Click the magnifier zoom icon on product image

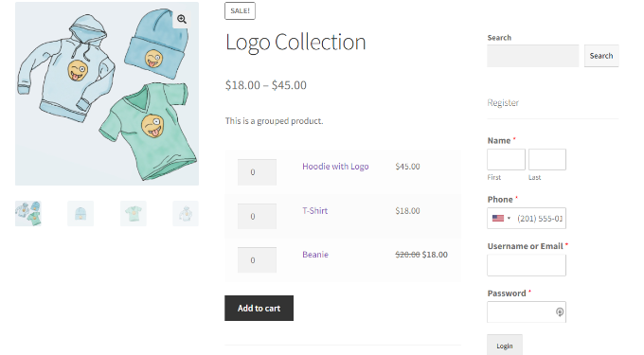182,19
